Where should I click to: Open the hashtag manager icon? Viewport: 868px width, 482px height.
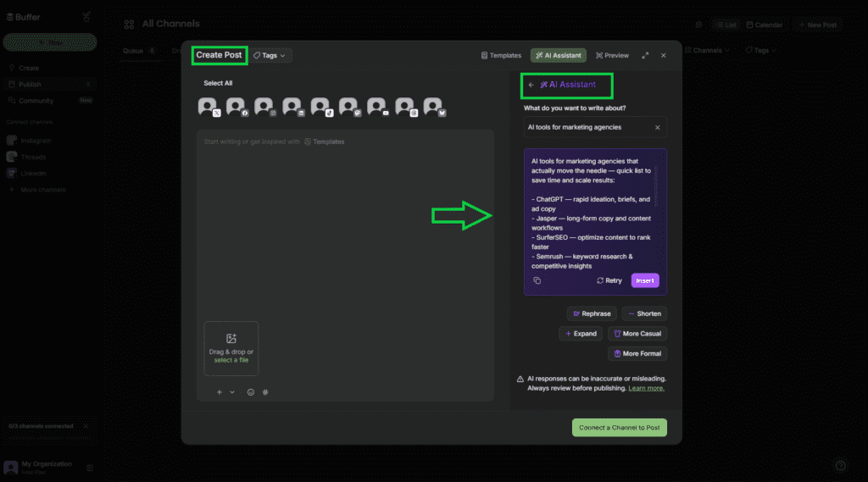pos(265,392)
